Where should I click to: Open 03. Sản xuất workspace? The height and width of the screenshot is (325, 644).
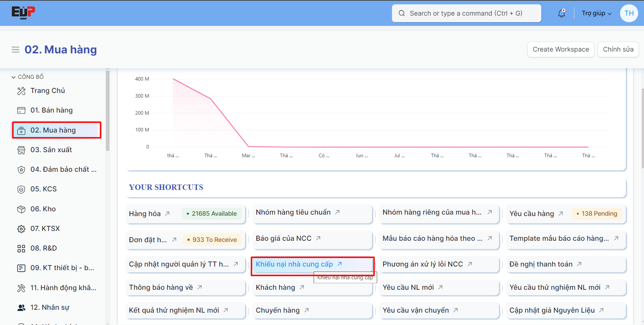tap(51, 150)
